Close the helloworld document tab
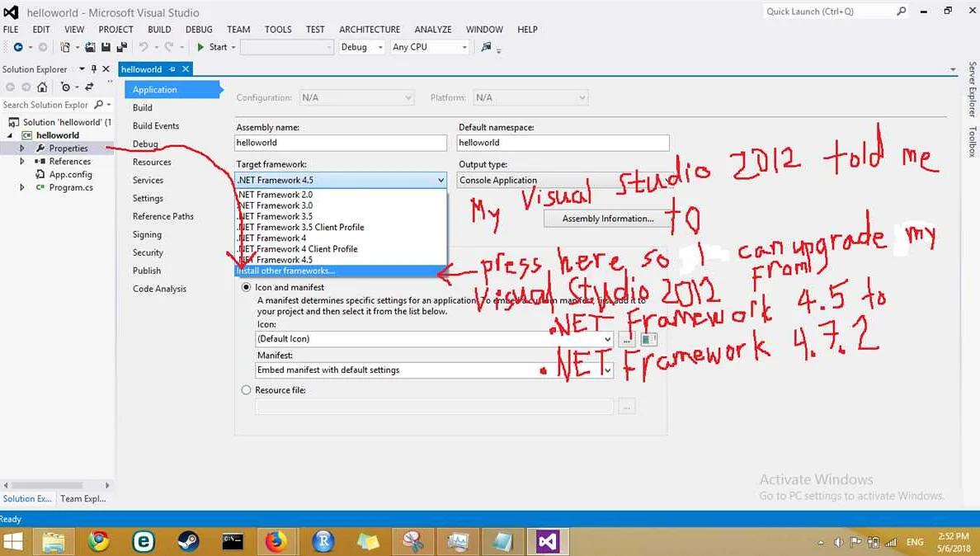 186,68
